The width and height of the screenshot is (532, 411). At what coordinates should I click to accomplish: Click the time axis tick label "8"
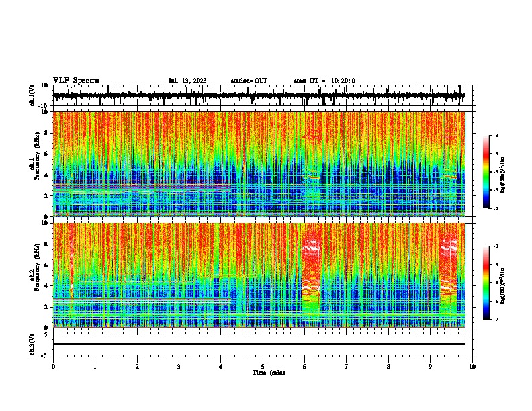[x=388, y=367]
